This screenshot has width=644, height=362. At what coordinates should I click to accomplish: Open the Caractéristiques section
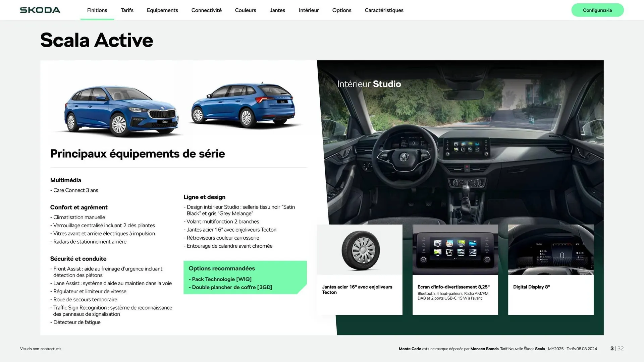384,10
